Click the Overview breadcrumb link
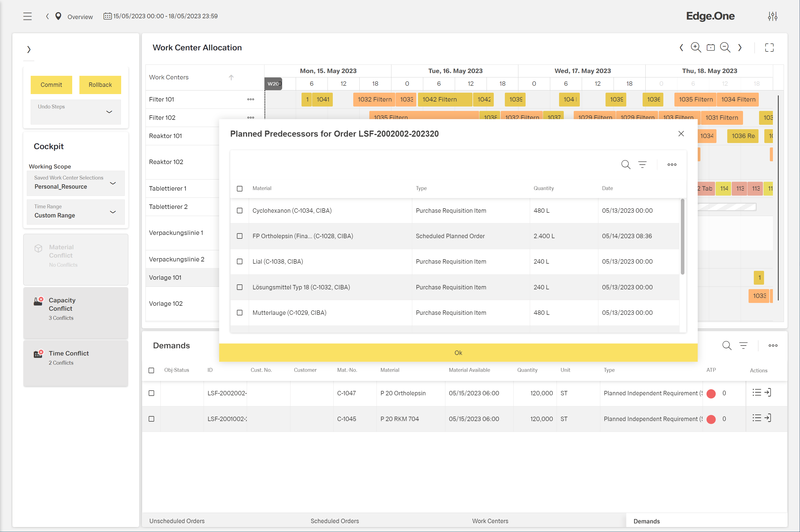800x532 pixels. point(80,17)
